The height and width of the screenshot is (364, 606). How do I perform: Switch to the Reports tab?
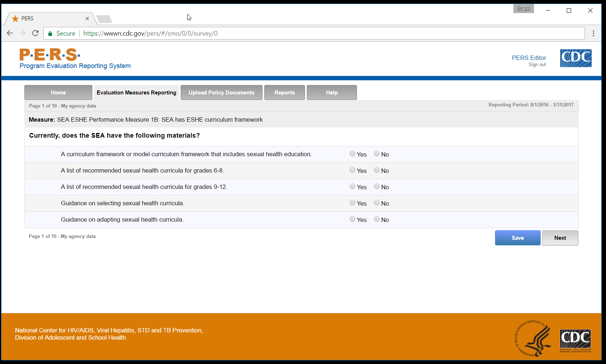click(x=284, y=93)
